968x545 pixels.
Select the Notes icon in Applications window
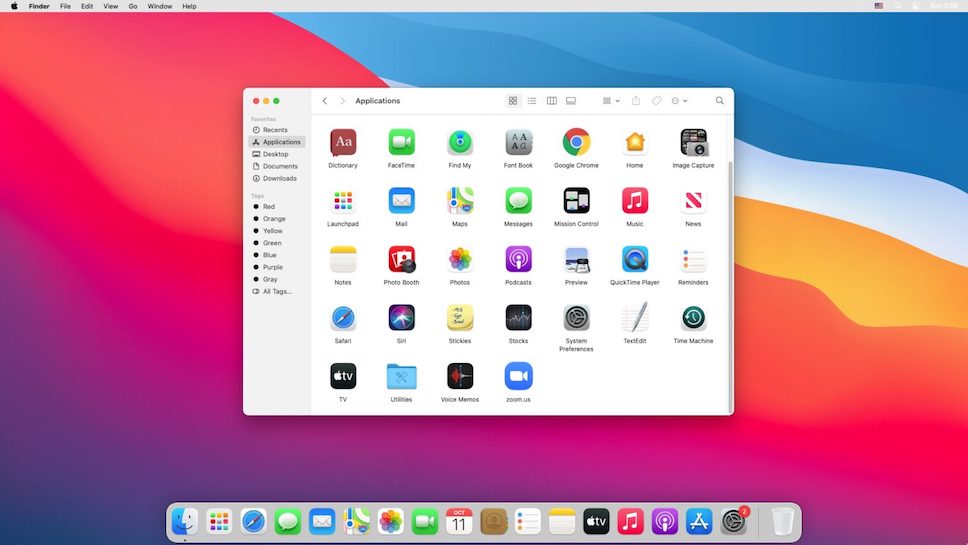point(343,260)
